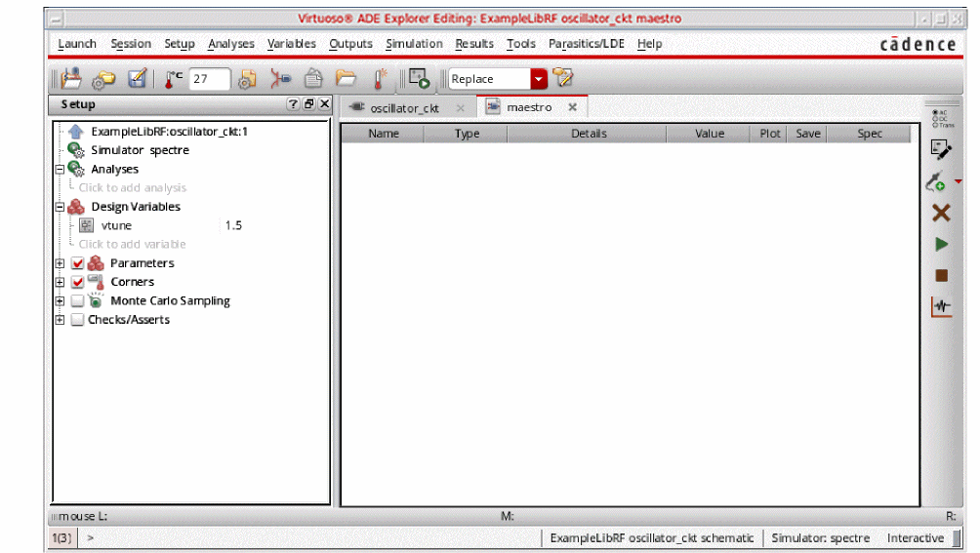The image size is (980, 553).
Task: Click the temperature thermometer icon
Action: point(173,79)
